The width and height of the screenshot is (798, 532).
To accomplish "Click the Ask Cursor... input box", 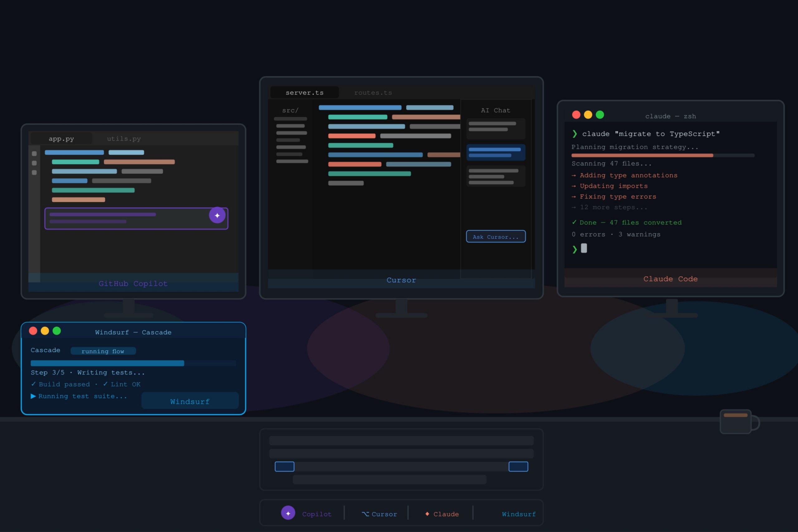I will point(496,237).
